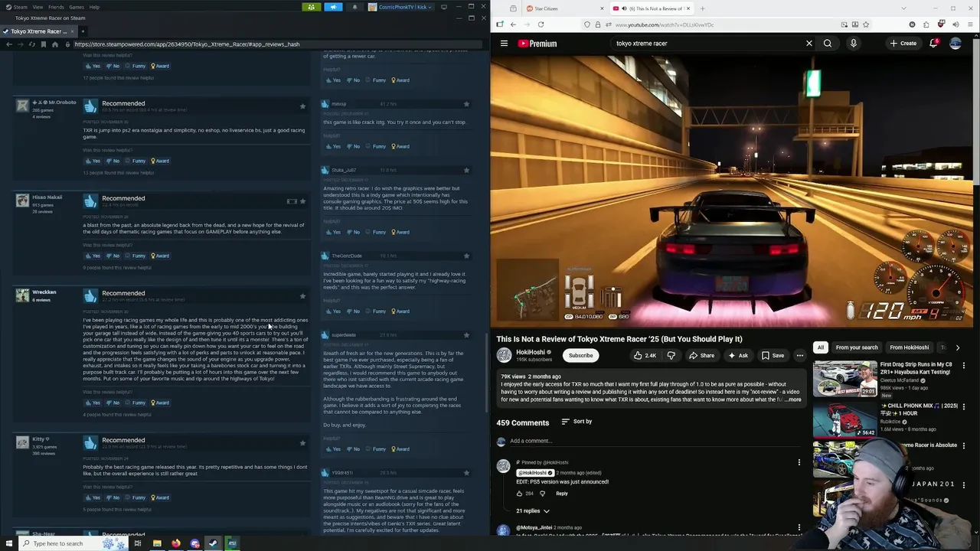
Task: Vote Yes on the Hisao Nakaii review
Action: click(x=93, y=256)
